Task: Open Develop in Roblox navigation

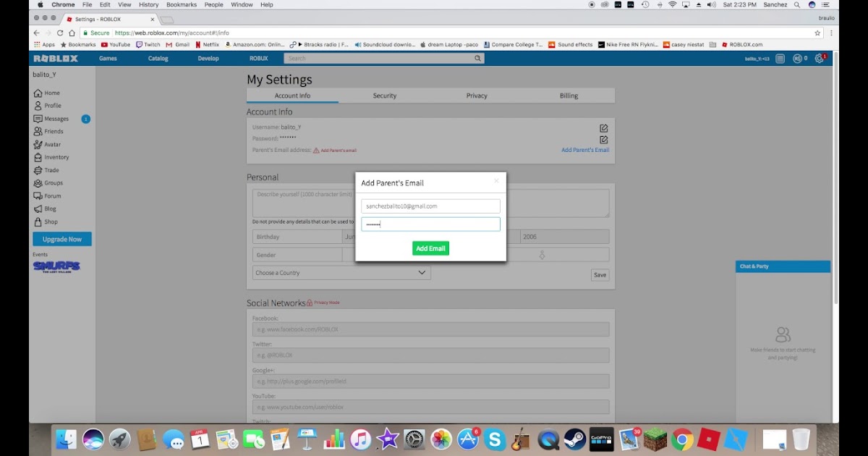Action: click(208, 59)
